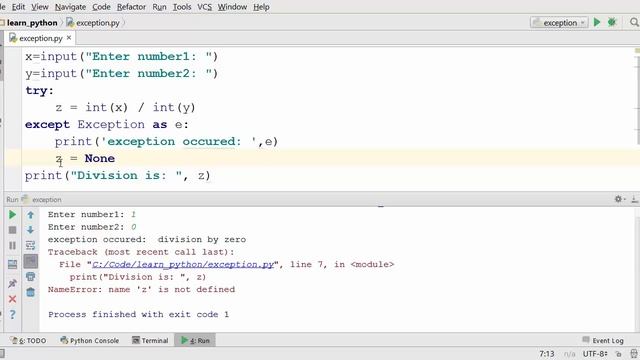Click exception.py breadcrumb in navigation bar

point(93,23)
